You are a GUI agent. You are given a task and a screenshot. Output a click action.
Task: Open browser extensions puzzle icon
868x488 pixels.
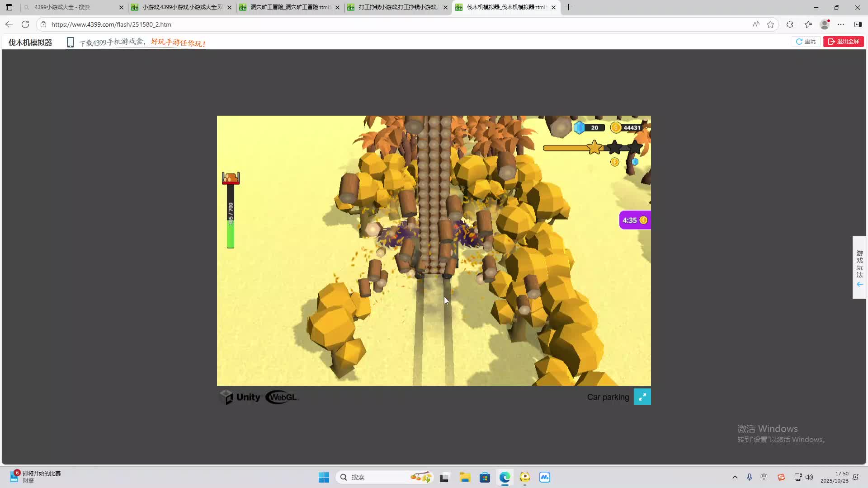[790, 24]
